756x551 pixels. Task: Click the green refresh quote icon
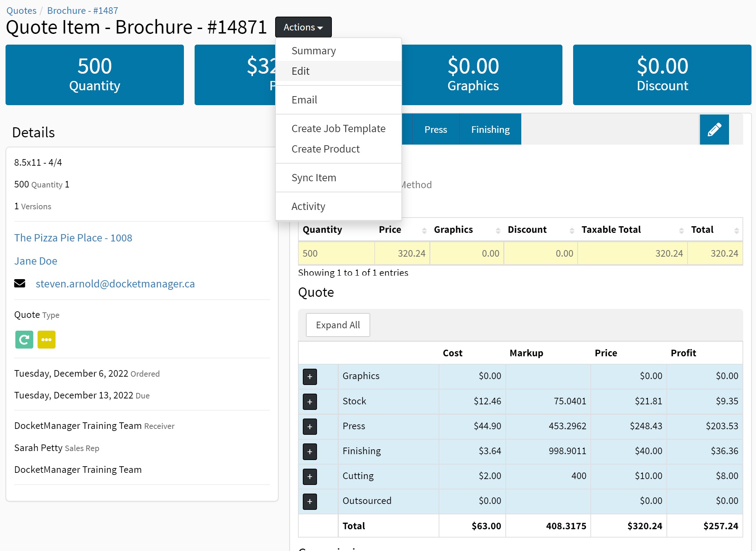(24, 339)
